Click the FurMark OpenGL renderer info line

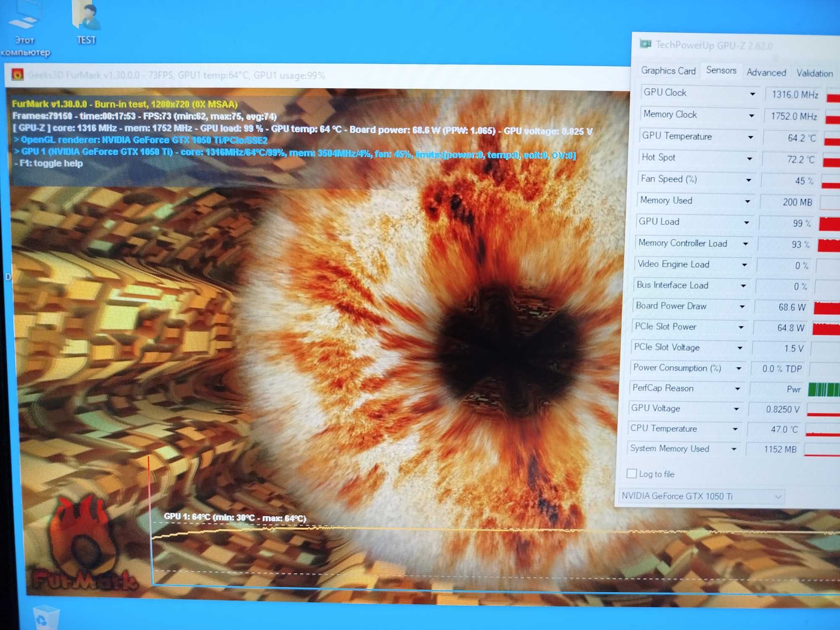point(140,140)
